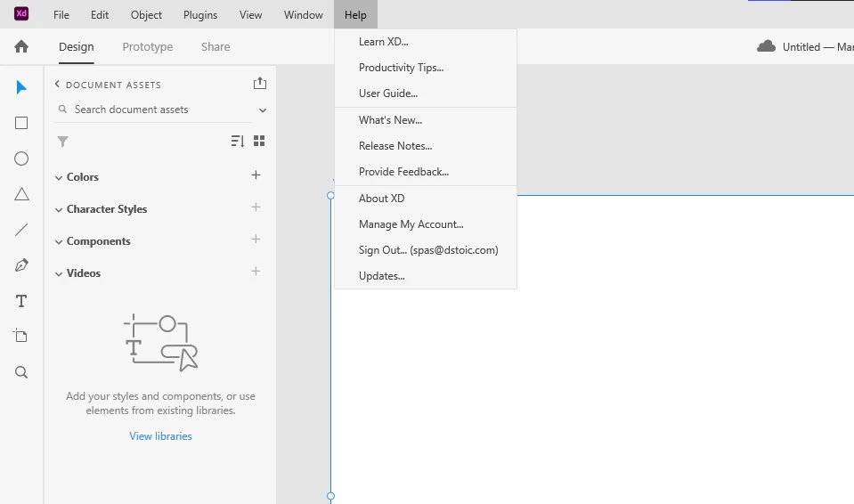Open the Window menu
Image resolution: width=854 pixels, height=504 pixels.
point(304,15)
